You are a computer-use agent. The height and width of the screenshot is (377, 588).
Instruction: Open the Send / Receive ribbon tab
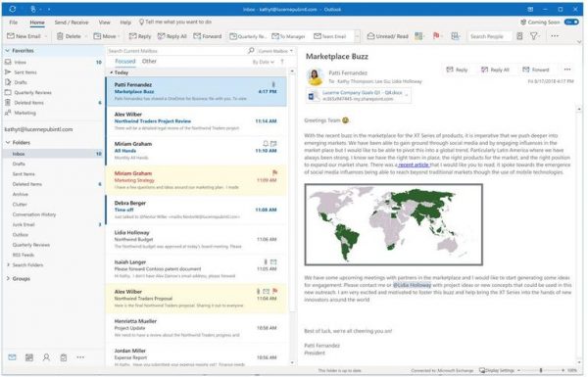coord(72,23)
